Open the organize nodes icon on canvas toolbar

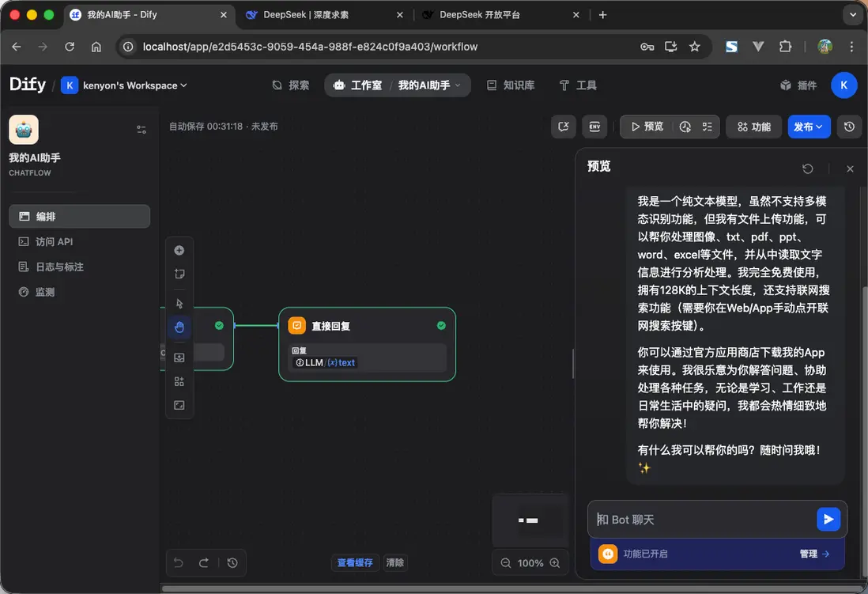(x=179, y=380)
